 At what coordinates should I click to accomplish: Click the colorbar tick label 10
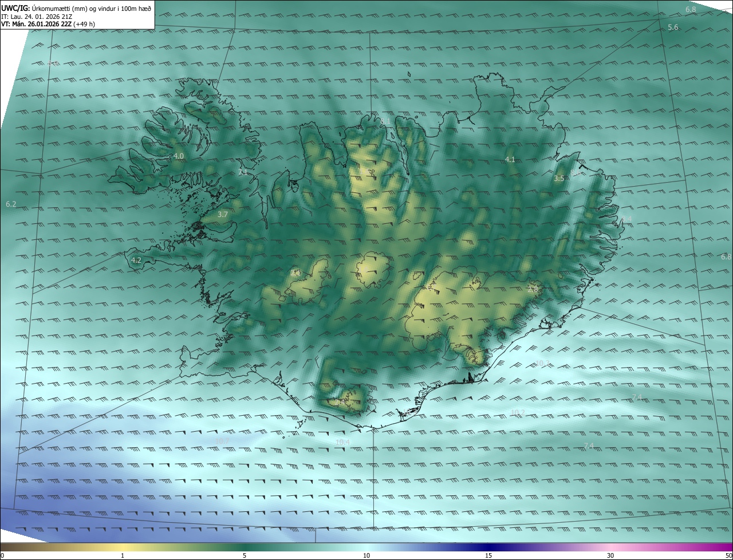[x=366, y=555]
